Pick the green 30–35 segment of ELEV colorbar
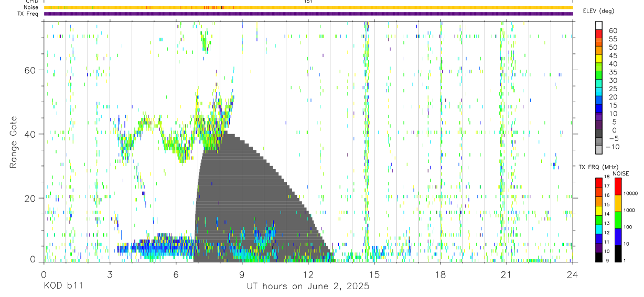Viewport: 644px width, 297px height. pyautogui.click(x=599, y=76)
